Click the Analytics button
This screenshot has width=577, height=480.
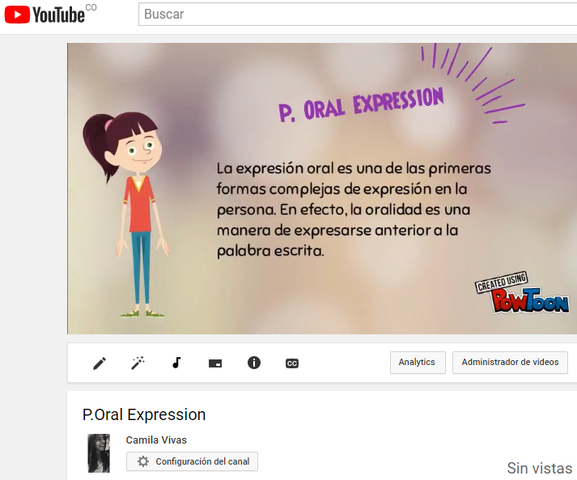coord(418,363)
